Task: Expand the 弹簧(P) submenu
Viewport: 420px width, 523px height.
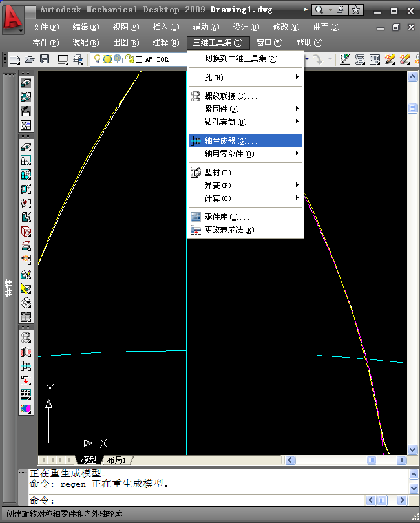Action: 246,185
